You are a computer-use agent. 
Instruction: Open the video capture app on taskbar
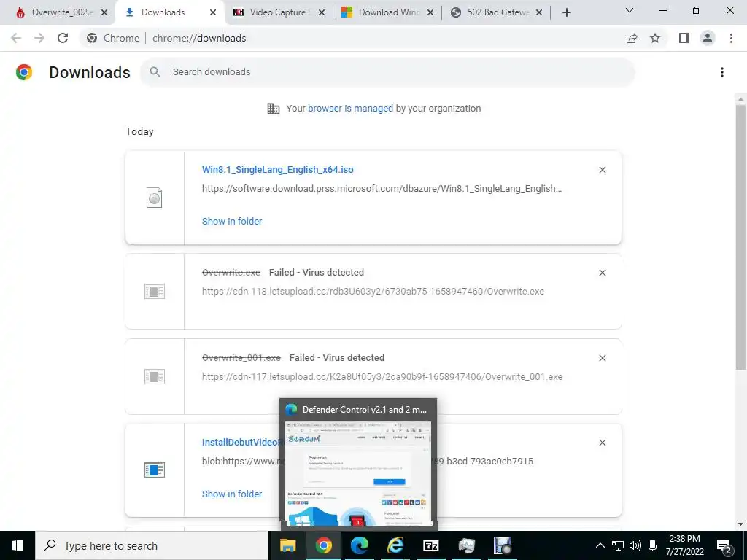click(502, 545)
